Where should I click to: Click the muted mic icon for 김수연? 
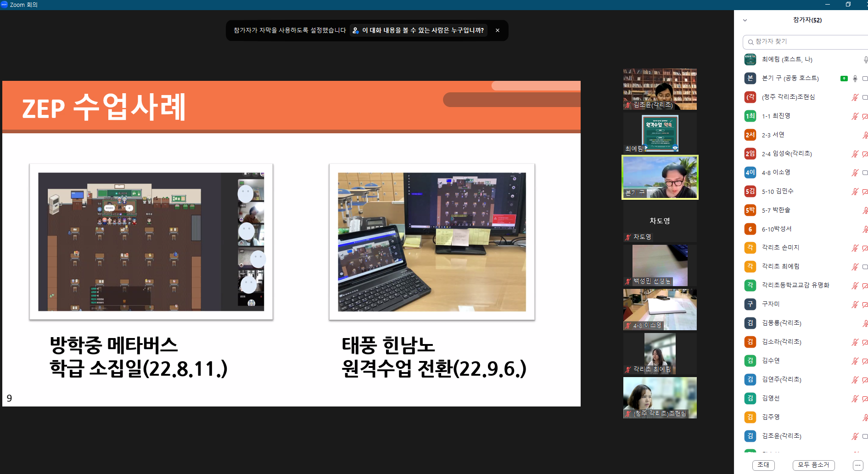tap(855, 361)
